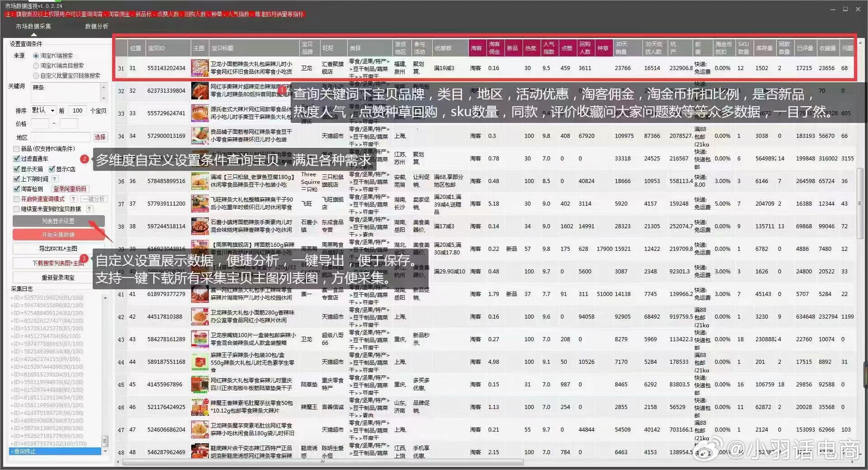868x470 pixels.
Task: Click 开始采集数据 button
Action: pos(59,235)
